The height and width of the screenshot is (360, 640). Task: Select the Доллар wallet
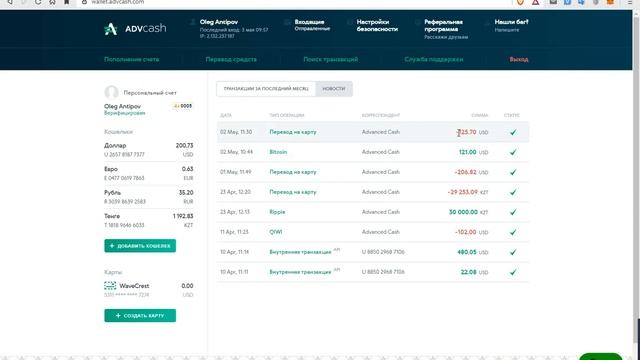(149, 150)
